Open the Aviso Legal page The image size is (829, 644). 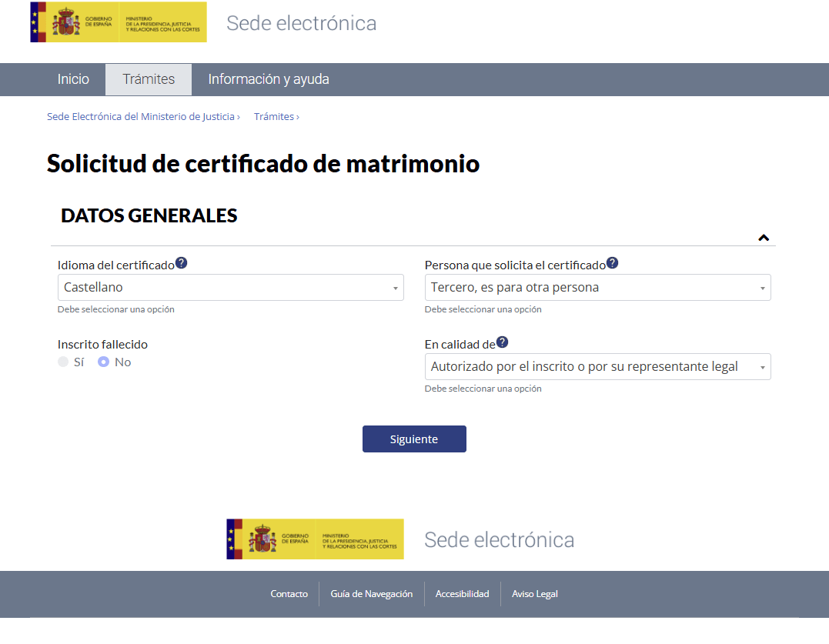pyautogui.click(x=534, y=593)
